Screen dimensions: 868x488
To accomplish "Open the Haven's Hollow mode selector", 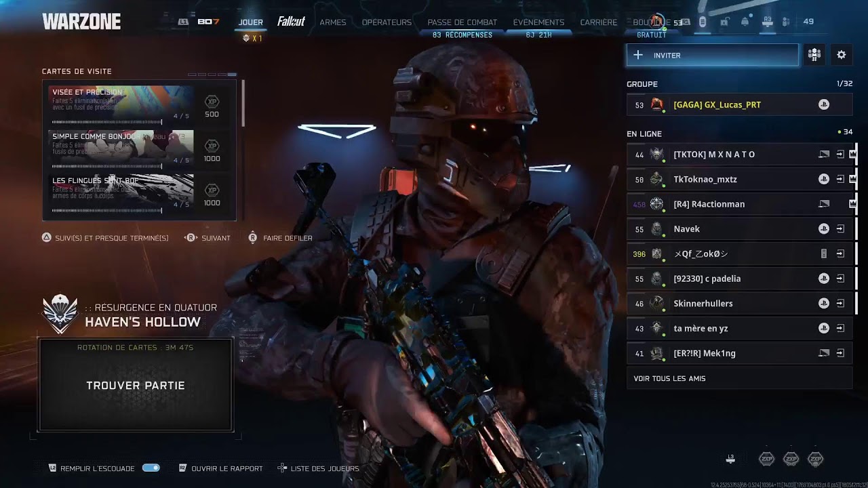I will [x=142, y=322].
